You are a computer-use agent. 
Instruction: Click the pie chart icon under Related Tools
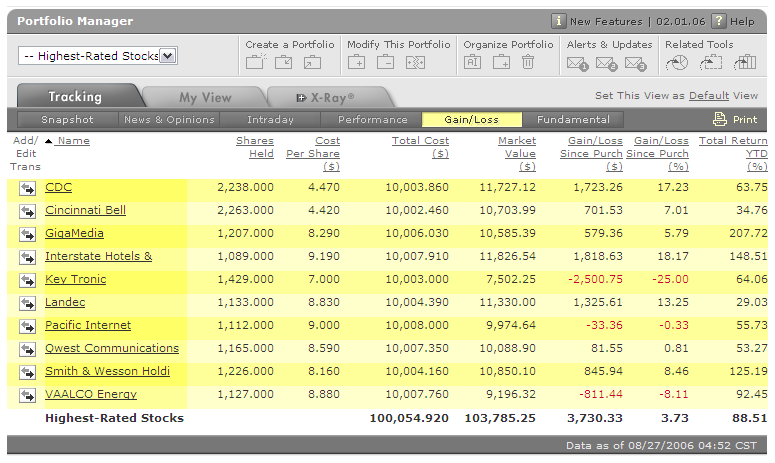click(x=677, y=63)
